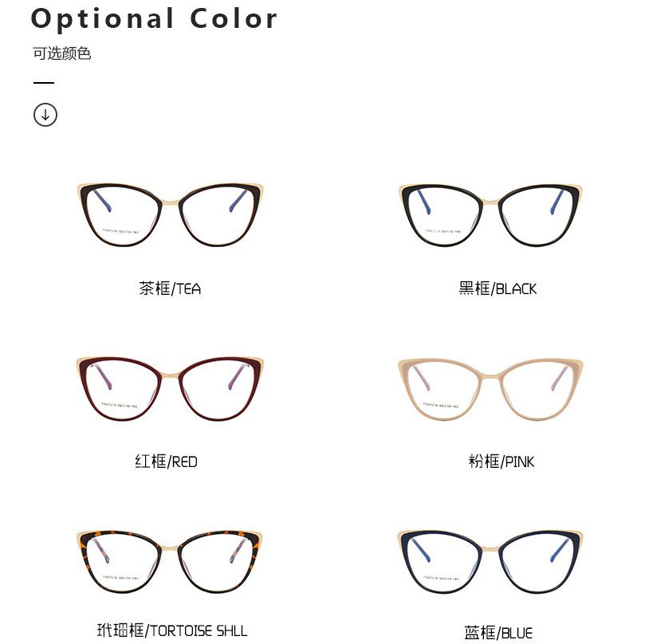Viewport: 645px width, 644px height.
Task: Select the tea frame glasses image
Action: point(170,214)
